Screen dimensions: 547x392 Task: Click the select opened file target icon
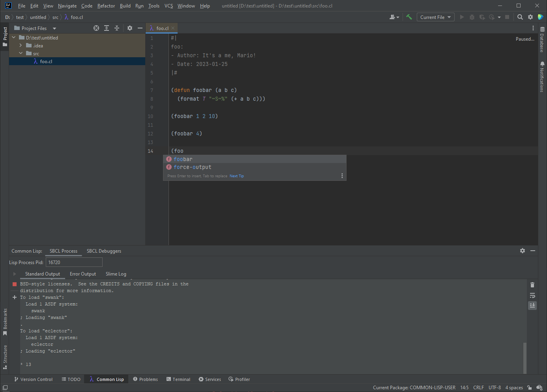click(96, 28)
